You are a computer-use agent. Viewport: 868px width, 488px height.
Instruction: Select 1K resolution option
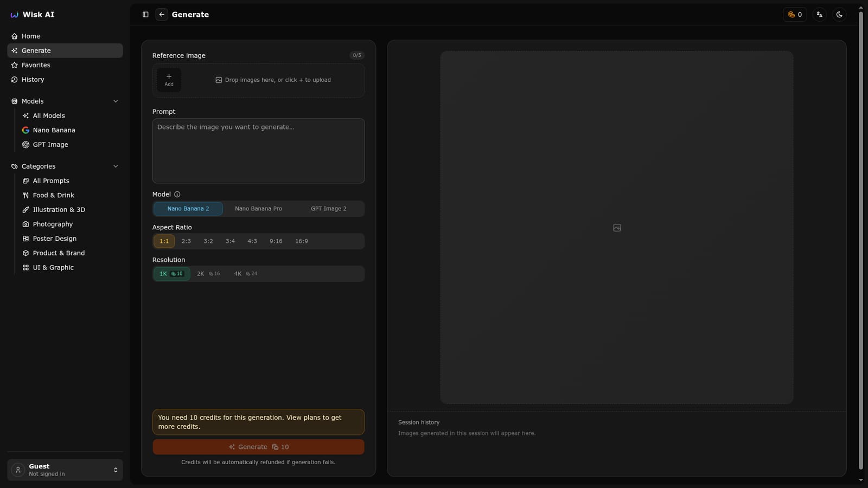click(171, 274)
